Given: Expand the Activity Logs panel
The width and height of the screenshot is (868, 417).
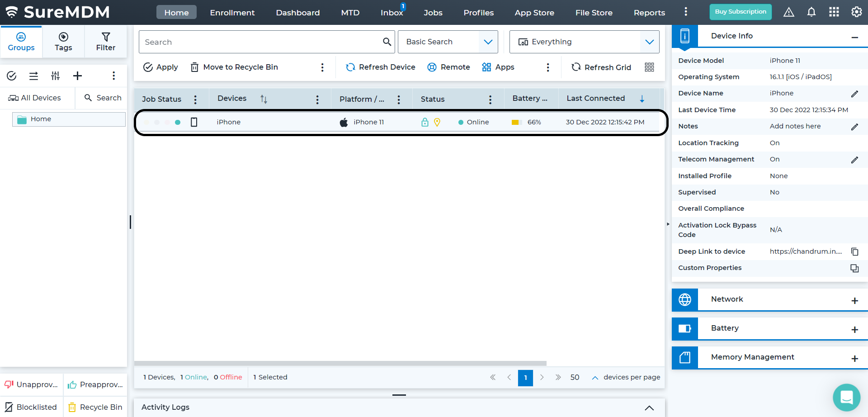Looking at the screenshot, I should click(x=649, y=408).
